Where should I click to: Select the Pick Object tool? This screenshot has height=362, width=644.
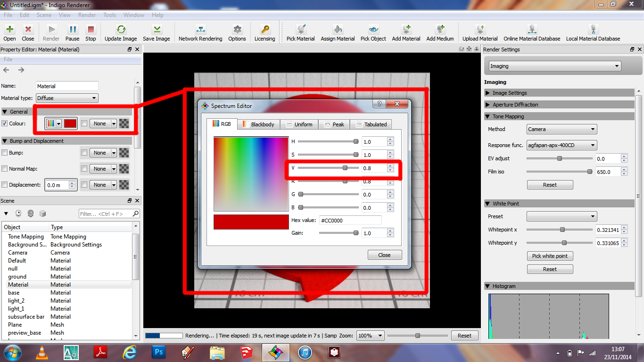point(373,30)
